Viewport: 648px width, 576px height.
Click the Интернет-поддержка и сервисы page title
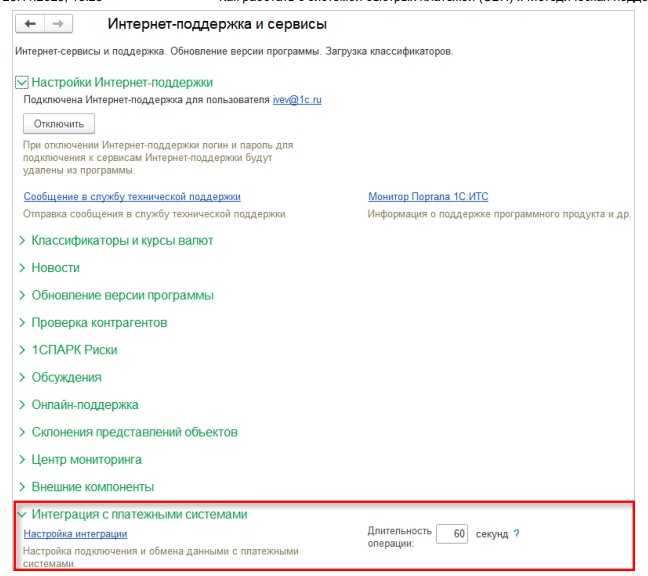pos(217,24)
